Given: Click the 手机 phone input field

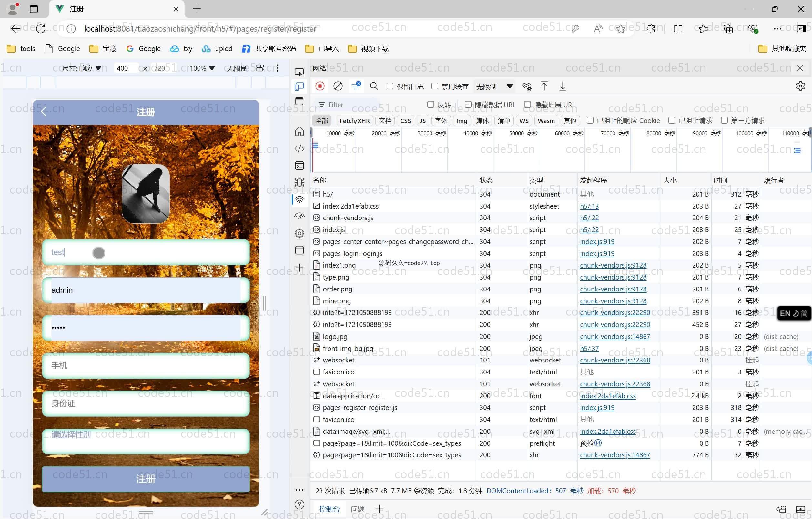Looking at the screenshot, I should click(x=146, y=366).
